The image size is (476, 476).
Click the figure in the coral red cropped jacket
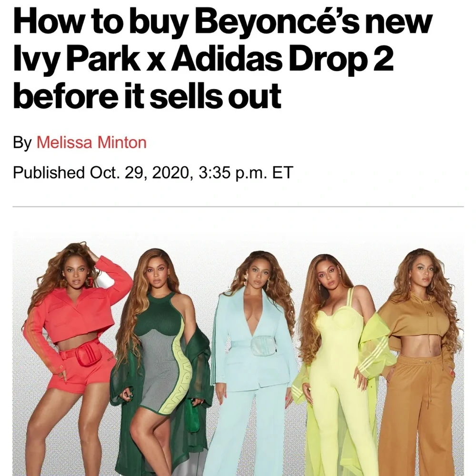coord(78,358)
